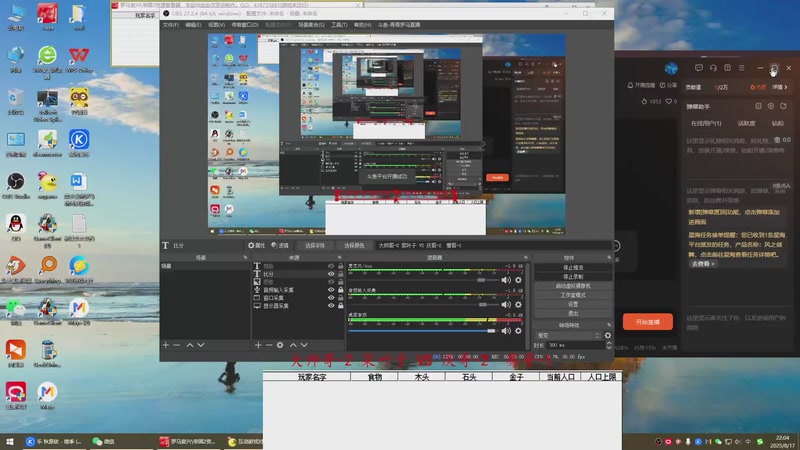Add a new source with the plus icon
Image resolution: width=800 pixels, height=450 pixels.
click(x=258, y=345)
